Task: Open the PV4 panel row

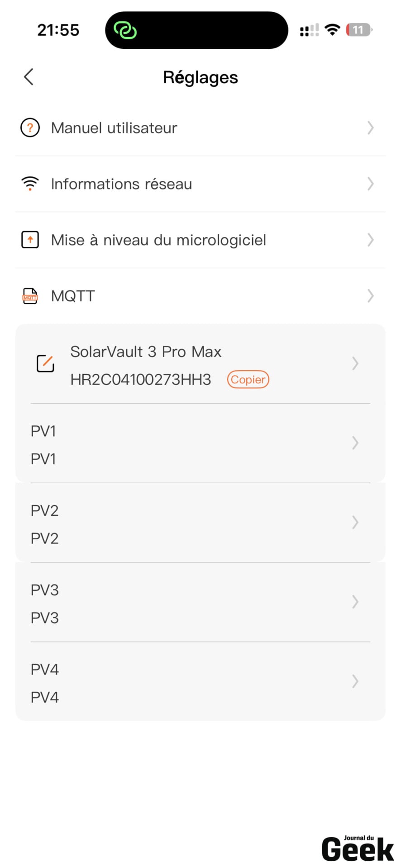Action: pos(200,681)
